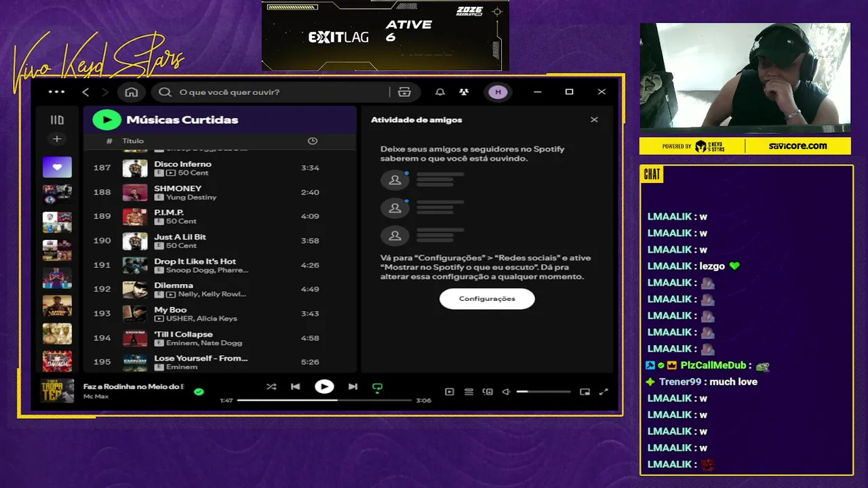Image resolution: width=868 pixels, height=488 pixels.
Task: Toggle the Now Playing view icon
Action: pyautogui.click(x=449, y=392)
